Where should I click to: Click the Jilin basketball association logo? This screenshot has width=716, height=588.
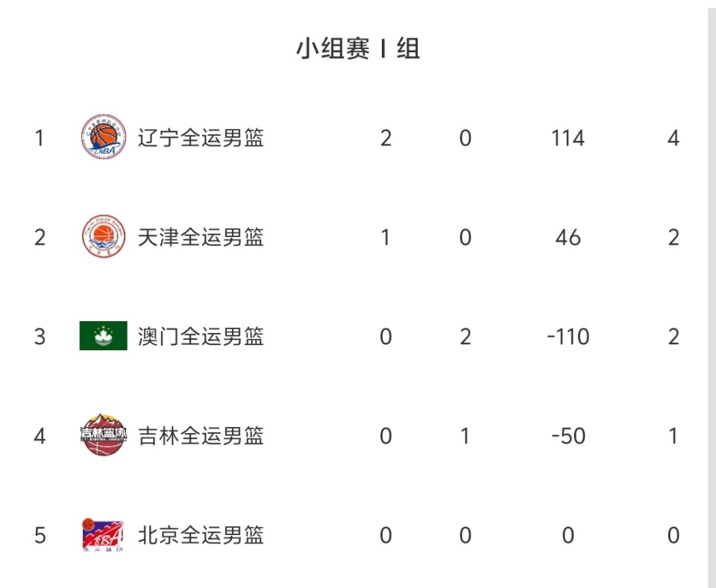[103, 435]
